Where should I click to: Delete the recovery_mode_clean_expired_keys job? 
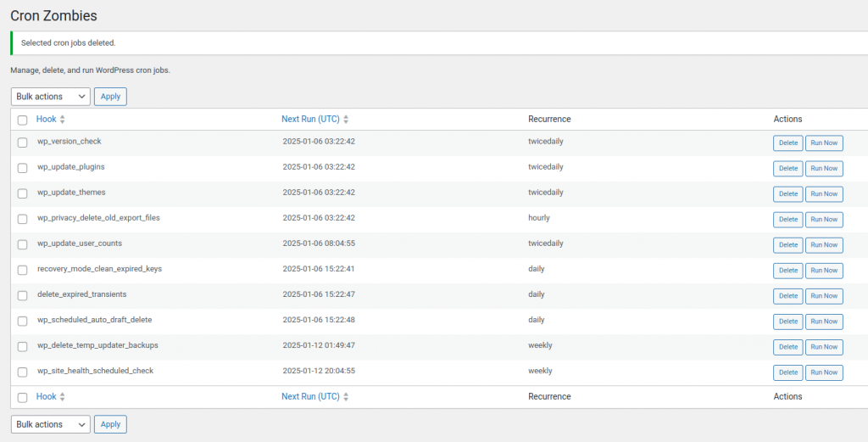(787, 270)
